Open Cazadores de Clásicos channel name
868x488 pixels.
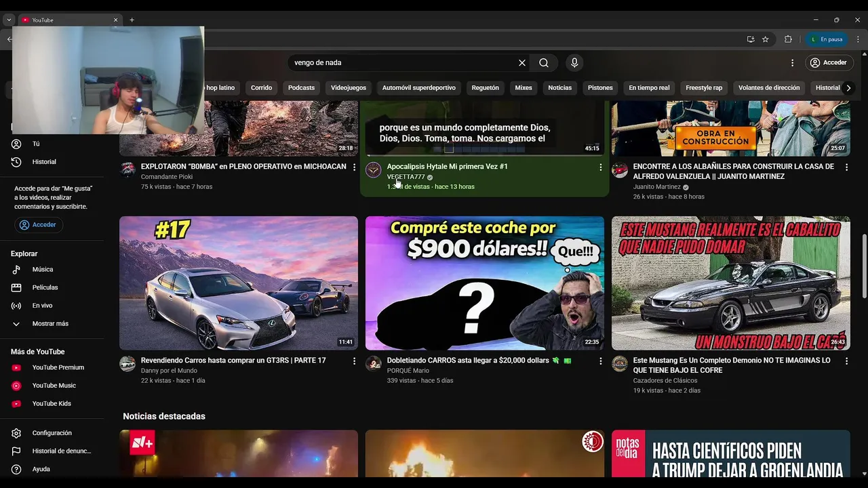pos(665,381)
